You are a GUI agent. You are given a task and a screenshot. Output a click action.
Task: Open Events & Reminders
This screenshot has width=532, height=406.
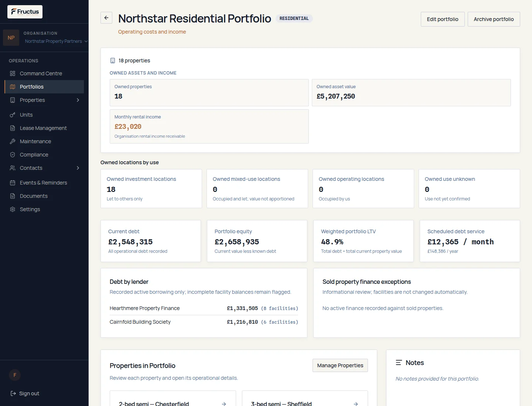coord(44,183)
